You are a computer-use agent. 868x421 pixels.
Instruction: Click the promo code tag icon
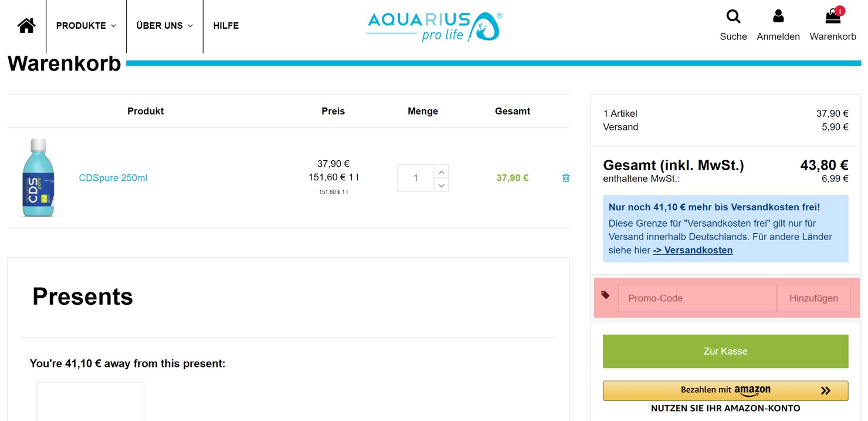tap(605, 295)
